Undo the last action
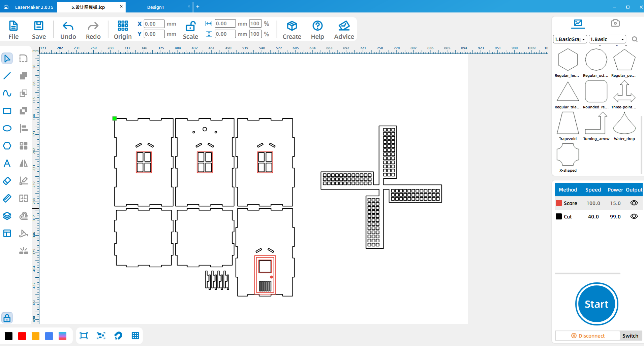The width and height of the screenshot is (644, 347). 68,30
